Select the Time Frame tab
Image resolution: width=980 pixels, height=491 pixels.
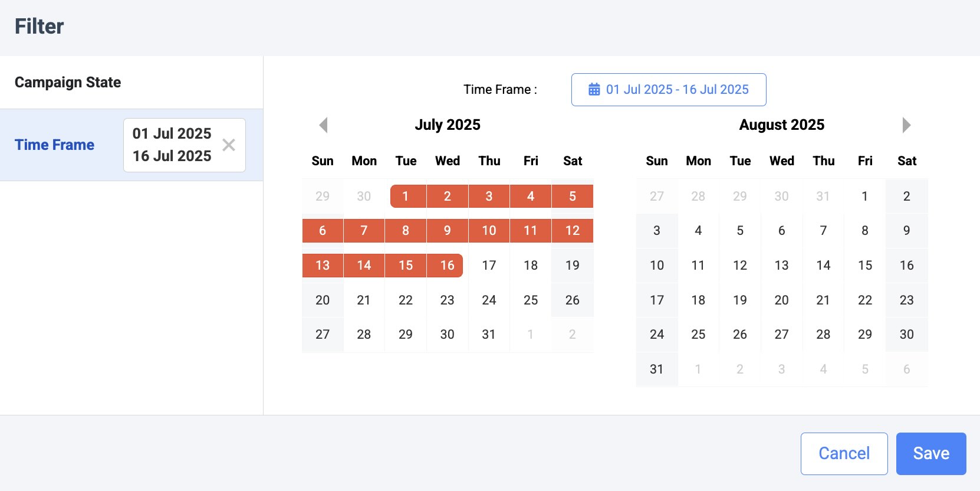pyautogui.click(x=55, y=145)
